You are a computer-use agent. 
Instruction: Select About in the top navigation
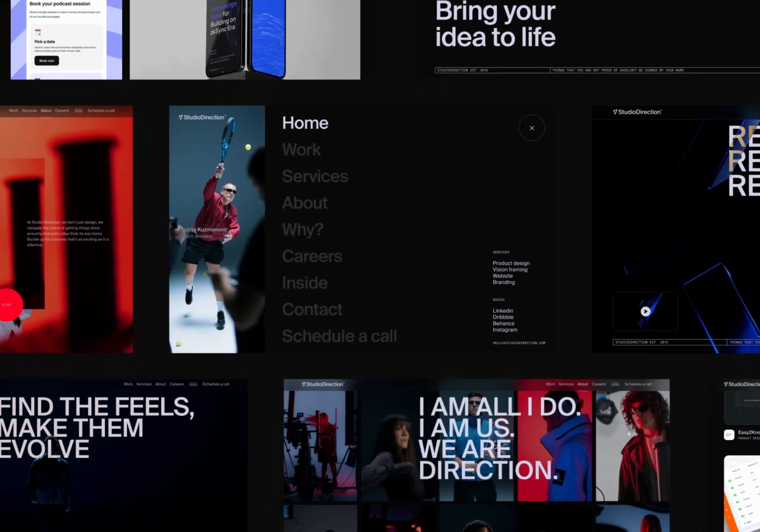point(46,110)
